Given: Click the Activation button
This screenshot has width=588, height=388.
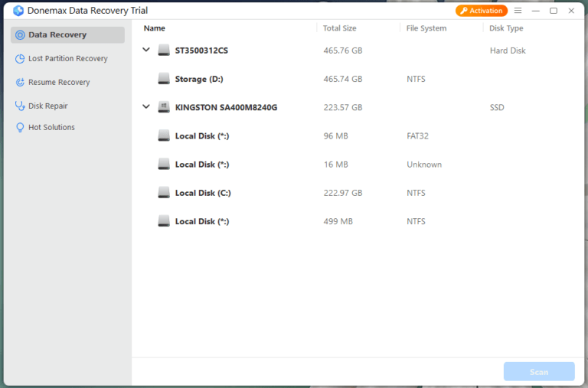Looking at the screenshot, I should pos(482,11).
